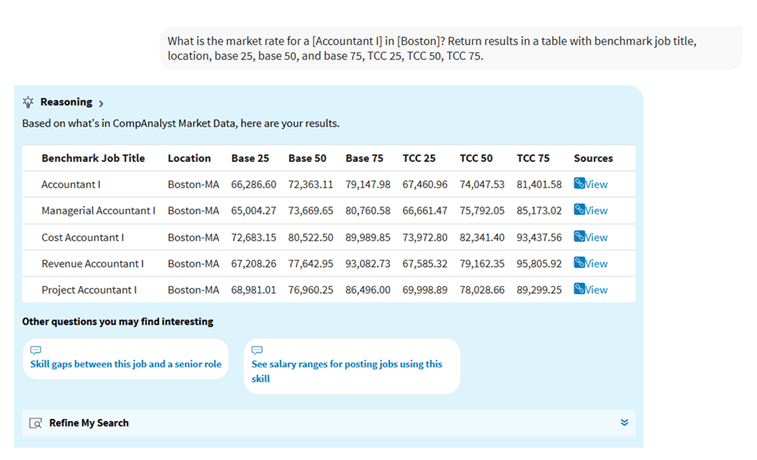The height and width of the screenshot is (460, 757).
Task: Click the TCC 50 column header
Action: pyautogui.click(x=476, y=158)
